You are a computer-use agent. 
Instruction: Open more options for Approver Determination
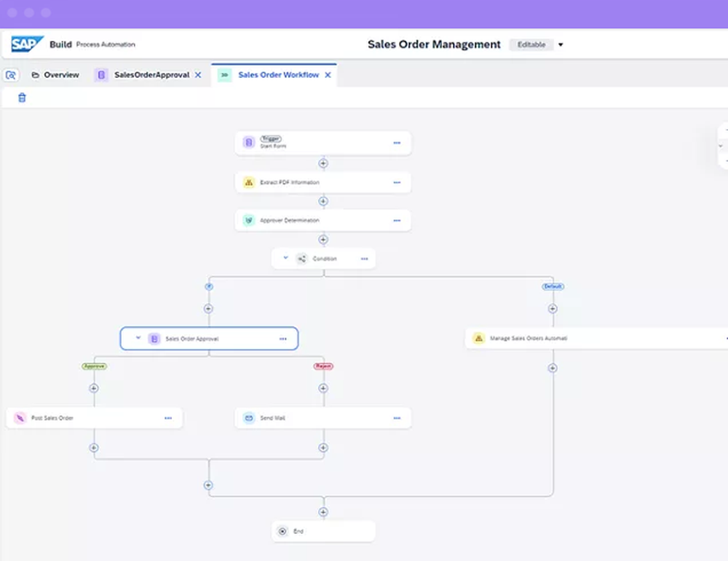[x=397, y=220]
